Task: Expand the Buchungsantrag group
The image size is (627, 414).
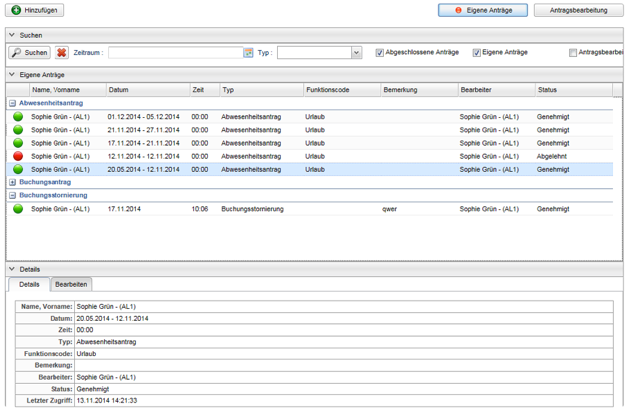Action: pos(12,182)
